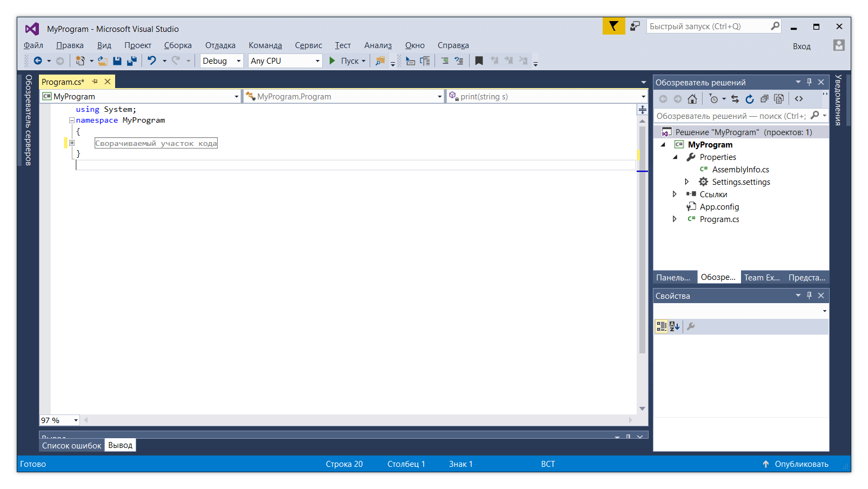This screenshot has height=489, width=868.
Task: Collapse the Properties folder node
Action: [x=676, y=157]
